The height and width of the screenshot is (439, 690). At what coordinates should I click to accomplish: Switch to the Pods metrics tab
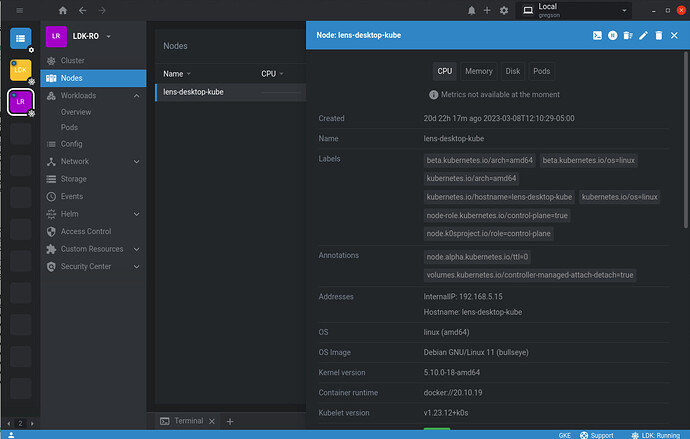(541, 71)
